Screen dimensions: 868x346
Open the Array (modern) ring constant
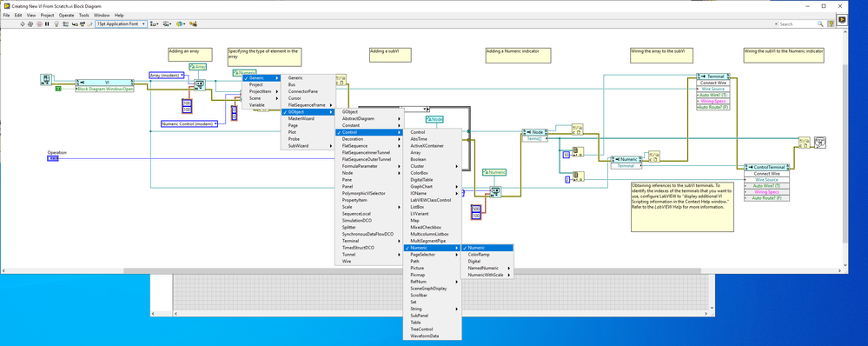167,75
